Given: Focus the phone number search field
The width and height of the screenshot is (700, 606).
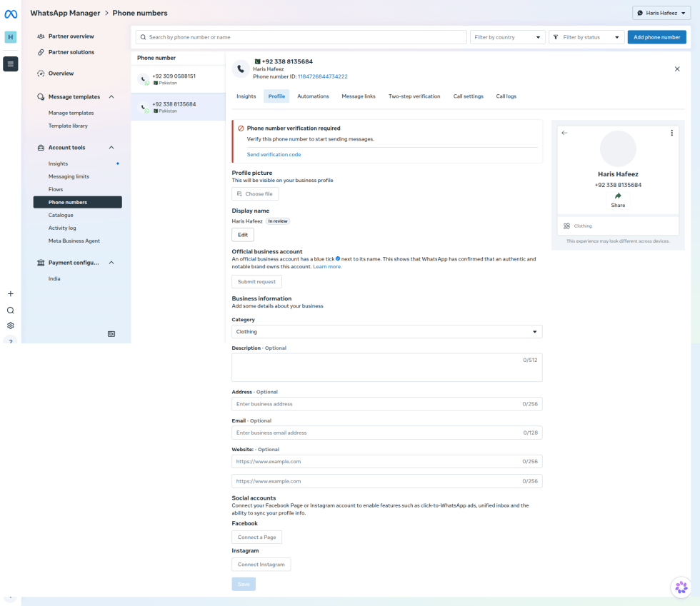Looking at the screenshot, I should (x=301, y=37).
